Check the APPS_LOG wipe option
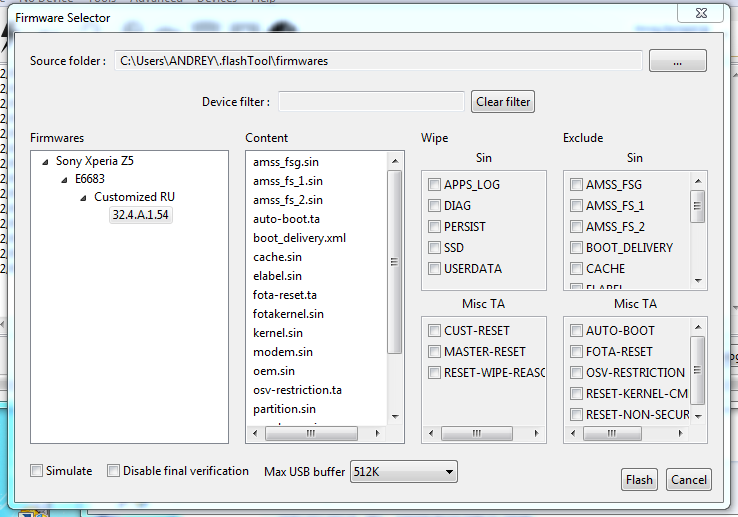This screenshot has height=517, width=738. pos(434,185)
